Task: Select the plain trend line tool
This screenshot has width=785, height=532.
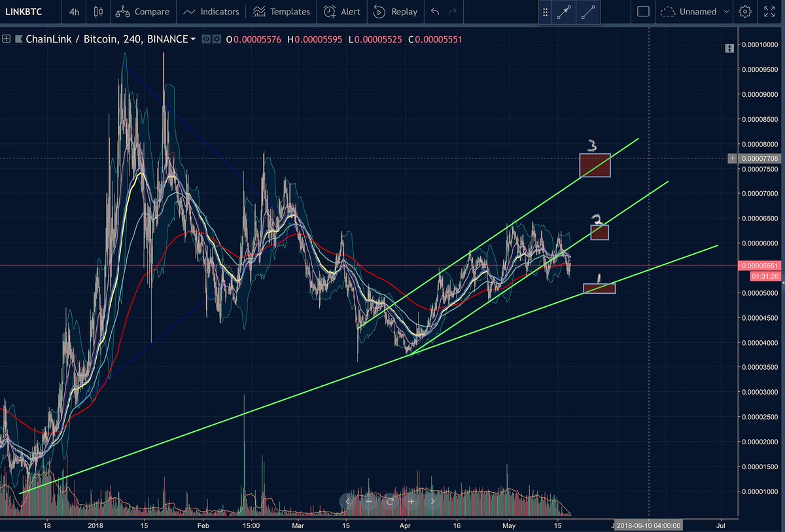Action: coord(588,12)
